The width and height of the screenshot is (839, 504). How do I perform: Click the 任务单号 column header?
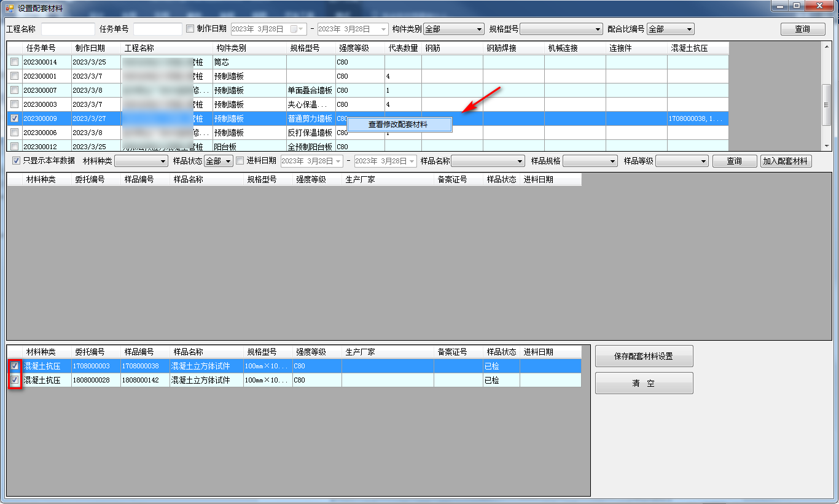coord(41,48)
